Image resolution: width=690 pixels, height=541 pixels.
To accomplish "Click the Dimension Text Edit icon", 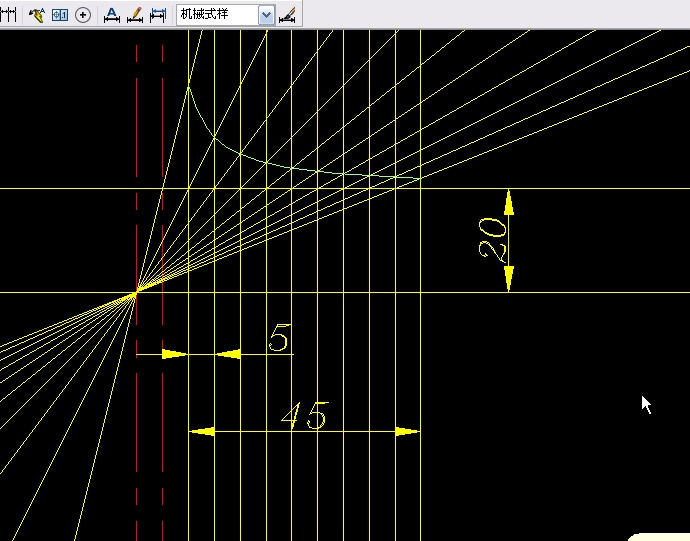I will (112, 15).
